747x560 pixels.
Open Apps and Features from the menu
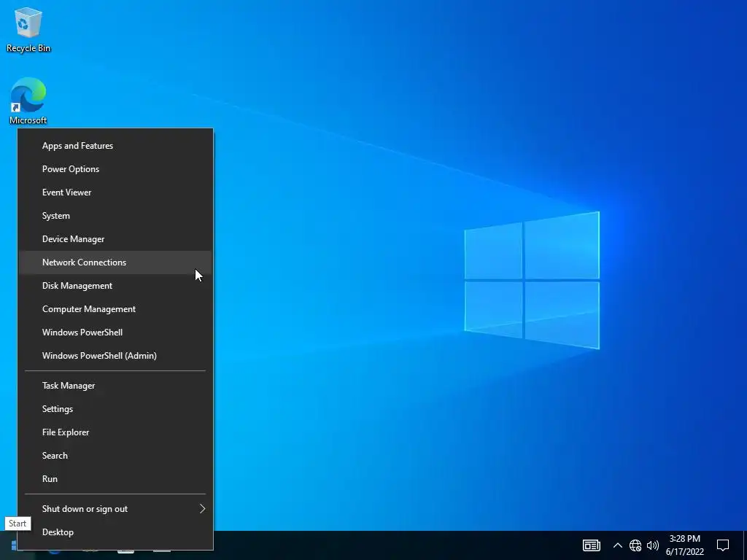[115, 146]
